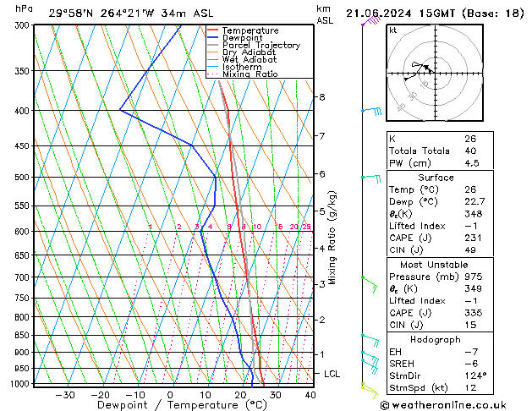Click the Dewpoint legend entry
The width and height of the screenshot is (532, 411).
[x=235, y=38]
